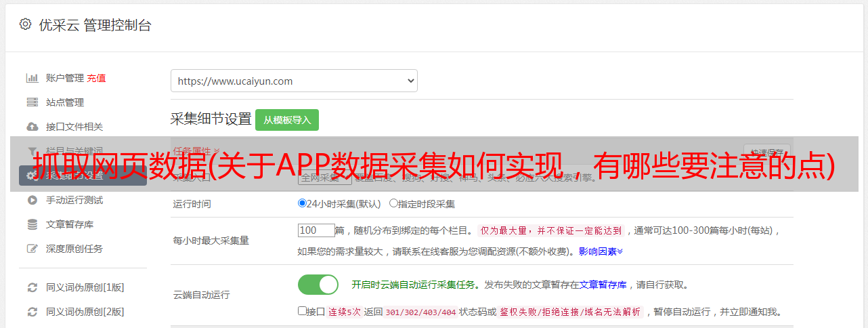
Task: Click the edit icon for 深度原创任务
Action: pos(32,249)
